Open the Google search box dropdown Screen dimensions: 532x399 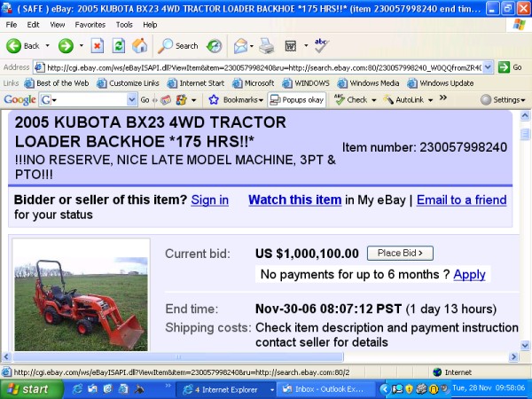click(x=131, y=99)
